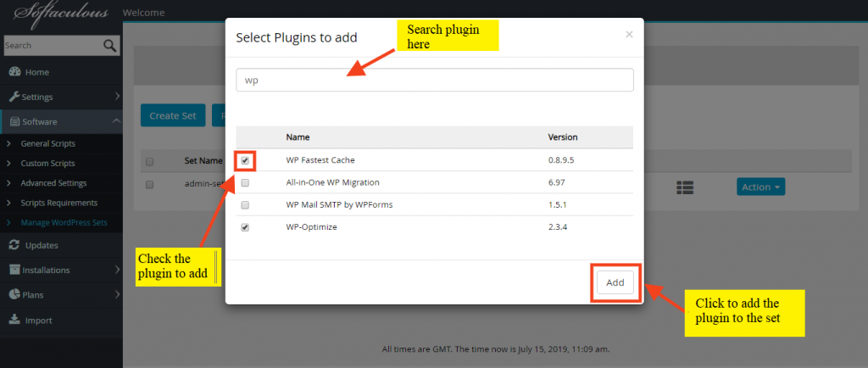868x368 pixels.
Task: Uncheck the WP-Optimize plugin
Action: (x=245, y=227)
